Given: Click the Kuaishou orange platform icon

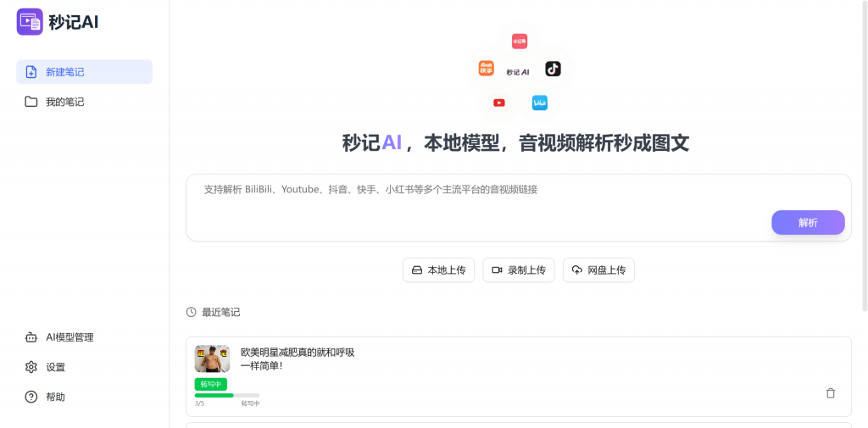Looking at the screenshot, I should tap(487, 69).
